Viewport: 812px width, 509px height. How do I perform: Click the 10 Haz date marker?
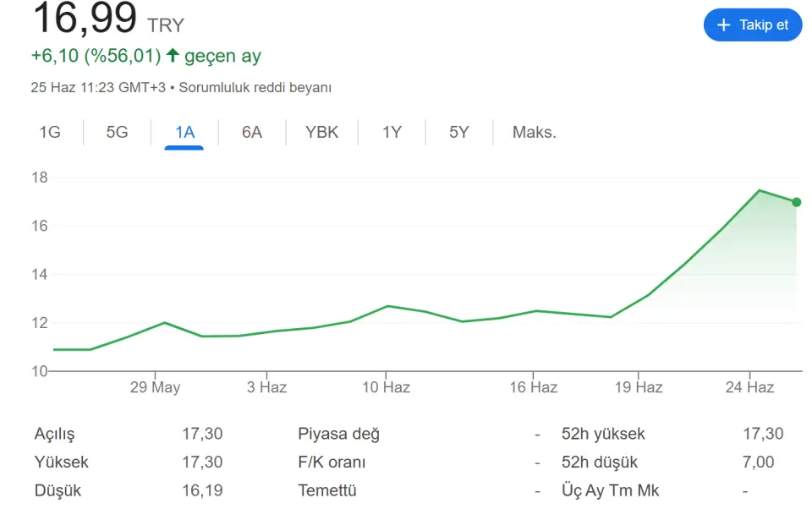386,387
